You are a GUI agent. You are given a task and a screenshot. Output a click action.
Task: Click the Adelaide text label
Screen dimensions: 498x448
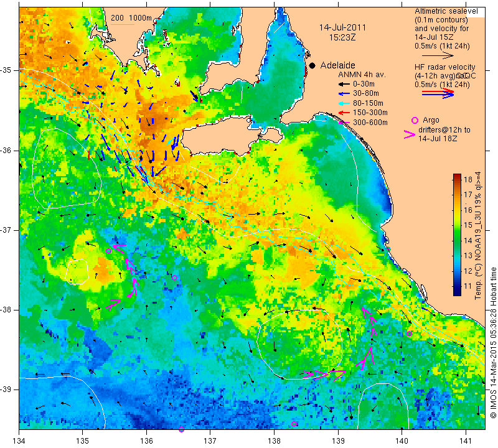tap(337, 65)
